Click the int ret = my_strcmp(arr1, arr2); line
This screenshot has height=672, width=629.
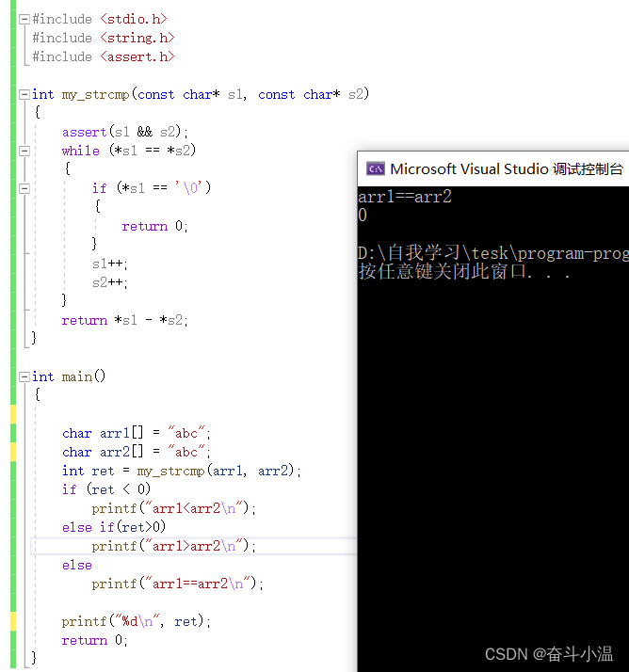pyautogui.click(x=182, y=471)
